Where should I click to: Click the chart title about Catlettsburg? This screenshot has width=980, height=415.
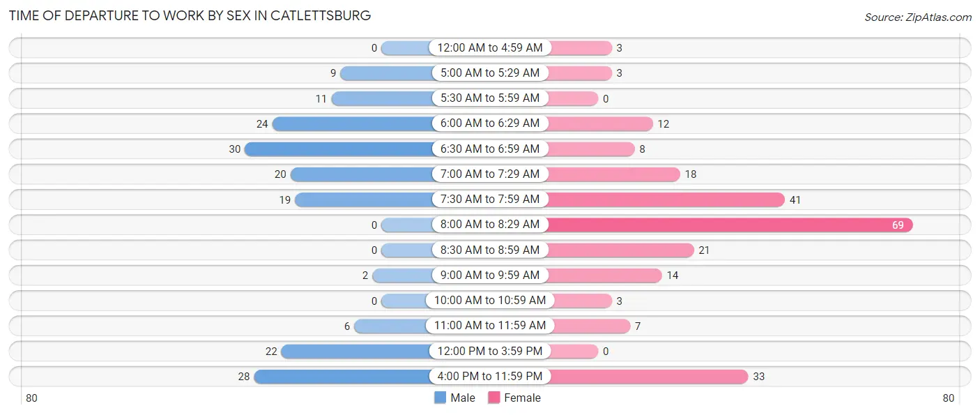coord(190,15)
